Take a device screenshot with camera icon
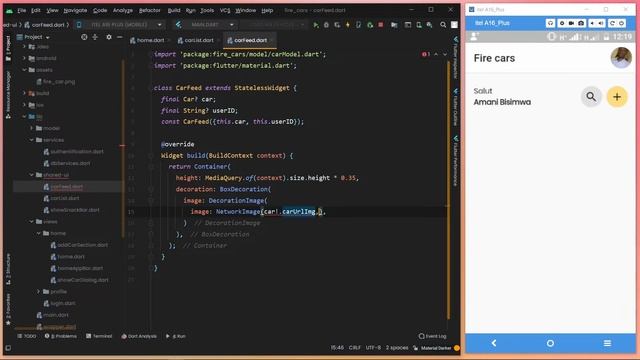 coord(581,23)
